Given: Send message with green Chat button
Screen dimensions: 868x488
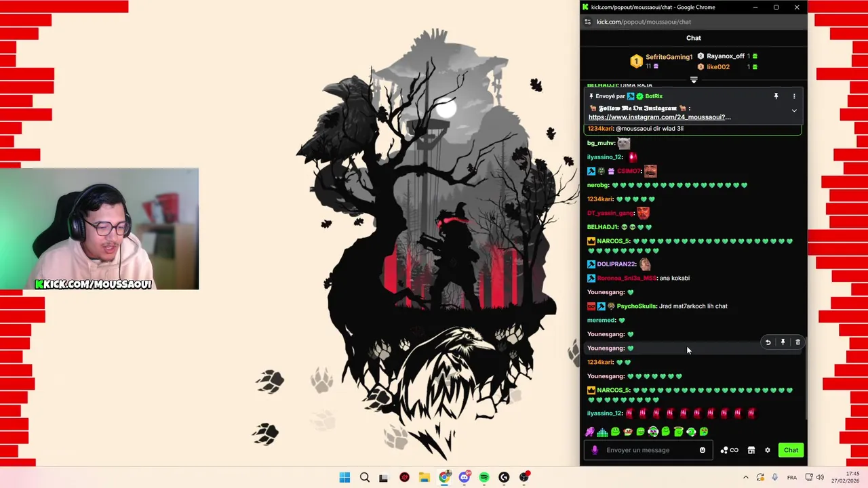Looking at the screenshot, I should point(791,450).
